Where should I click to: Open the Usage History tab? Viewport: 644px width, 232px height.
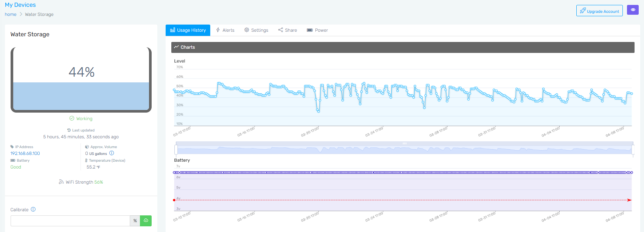[x=188, y=30]
